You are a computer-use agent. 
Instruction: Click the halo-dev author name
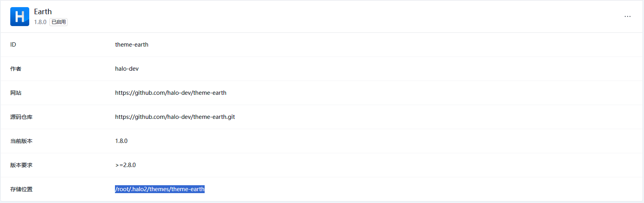pos(127,69)
